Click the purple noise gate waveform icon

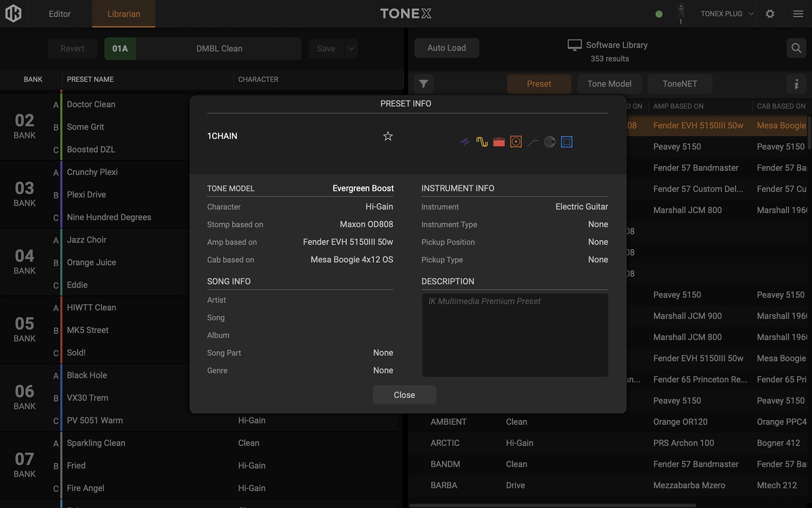465,142
